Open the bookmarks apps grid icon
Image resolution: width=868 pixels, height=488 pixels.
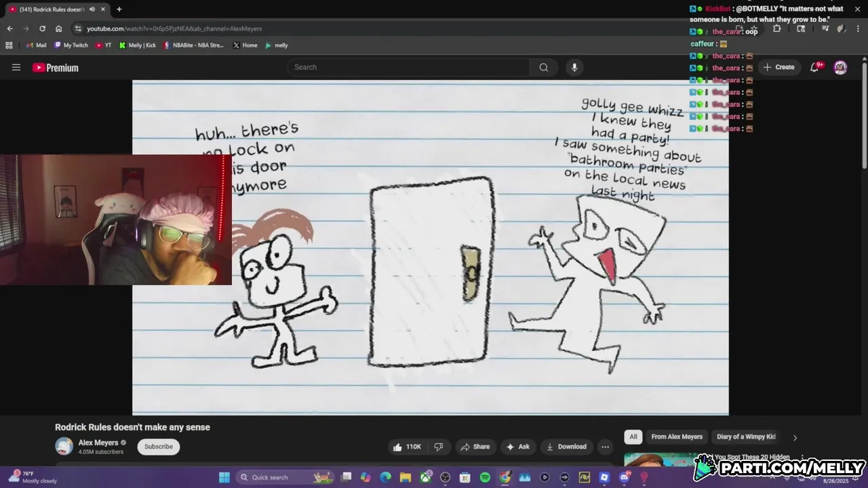click(x=9, y=45)
